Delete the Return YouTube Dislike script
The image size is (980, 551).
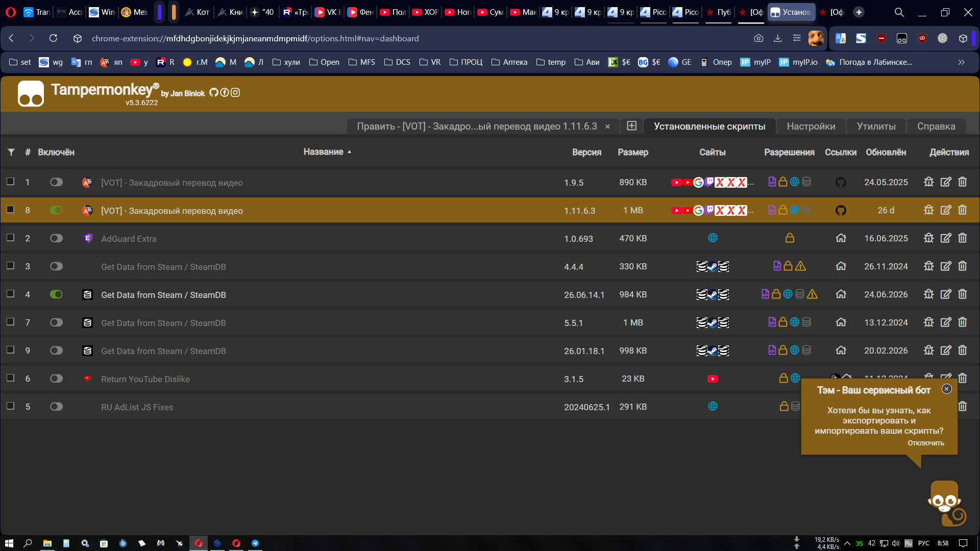click(x=963, y=378)
